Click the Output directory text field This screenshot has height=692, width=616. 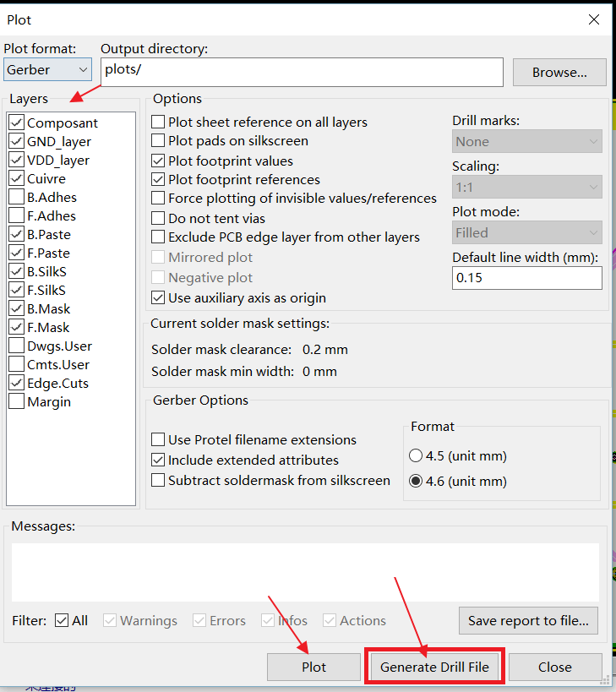coord(302,71)
